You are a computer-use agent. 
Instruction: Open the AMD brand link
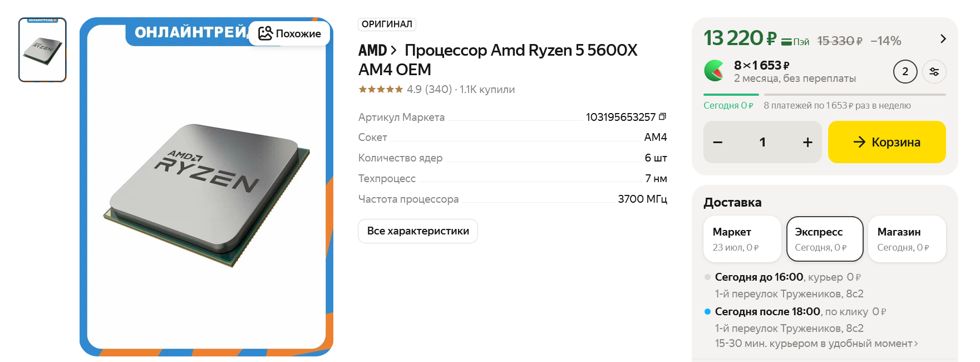click(377, 50)
